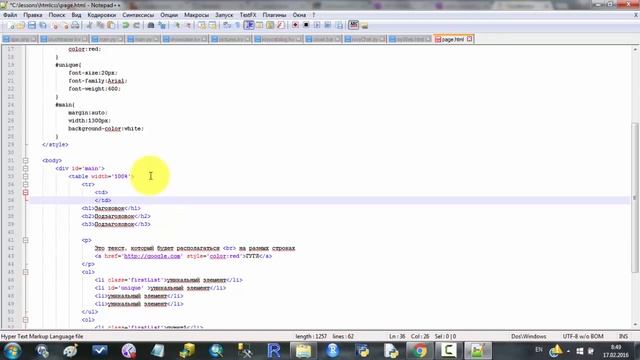
Task: Open the Кодировки menu
Action: pos(102,15)
